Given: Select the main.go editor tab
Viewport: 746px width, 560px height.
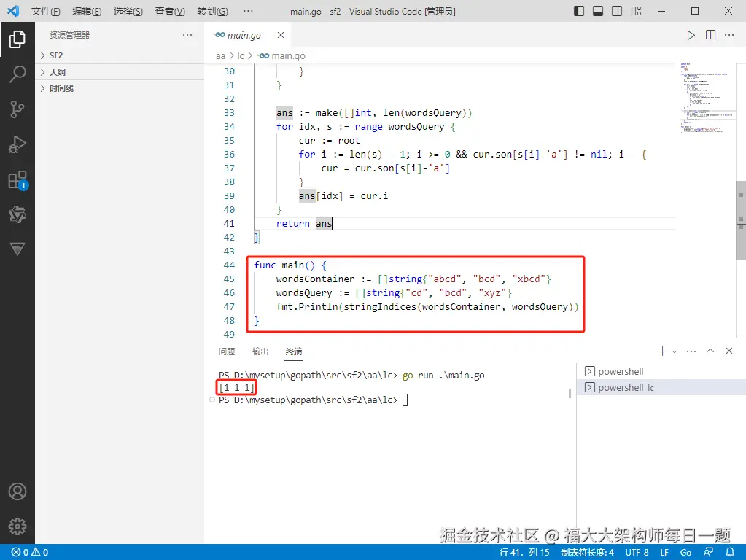Looking at the screenshot, I should click(248, 35).
